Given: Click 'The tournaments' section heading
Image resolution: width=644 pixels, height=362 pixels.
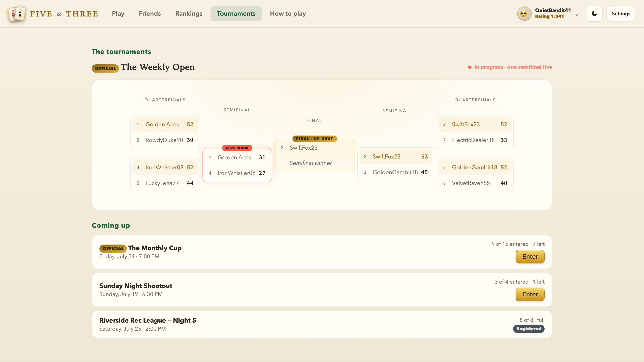Looking at the screenshot, I should [x=121, y=52].
